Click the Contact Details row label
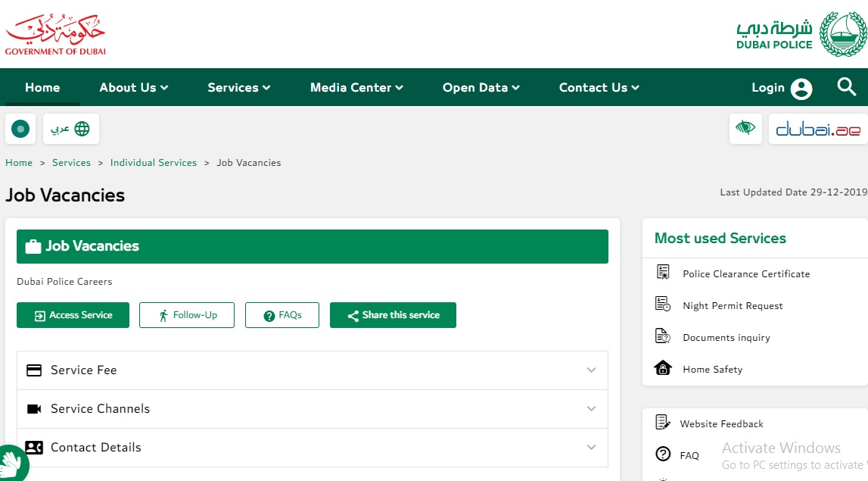Screen dimensions: 868x481 (96, 448)
